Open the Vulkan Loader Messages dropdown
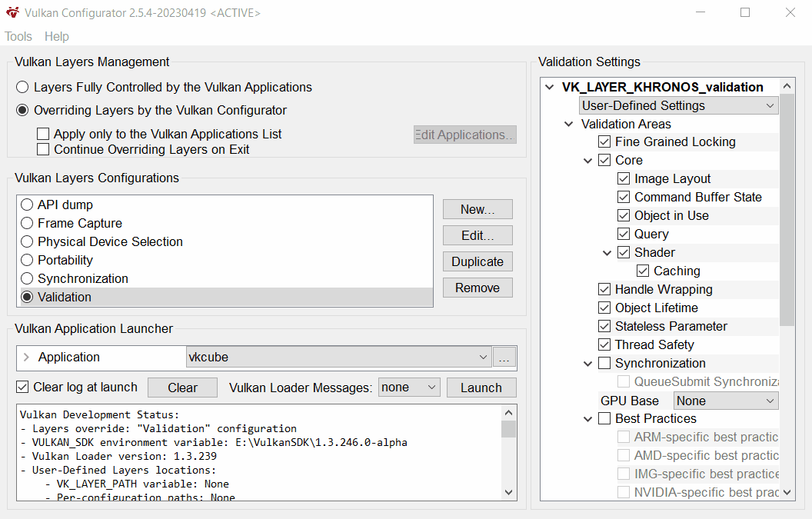The image size is (812, 519). click(409, 388)
